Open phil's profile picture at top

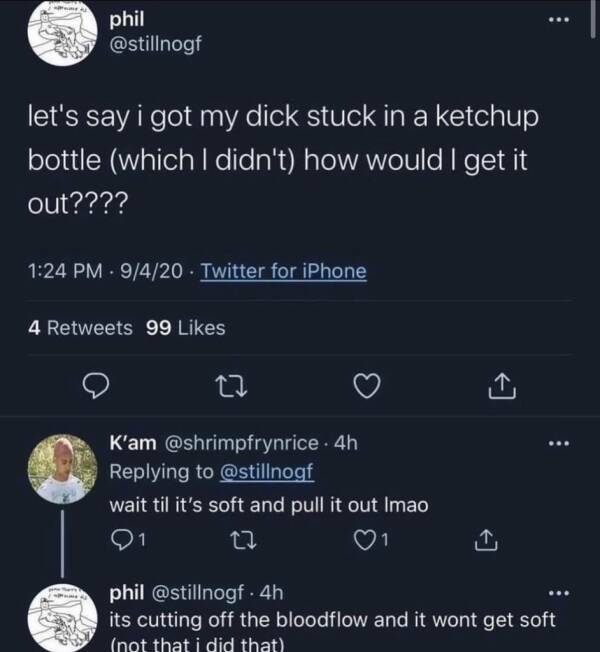[60, 33]
